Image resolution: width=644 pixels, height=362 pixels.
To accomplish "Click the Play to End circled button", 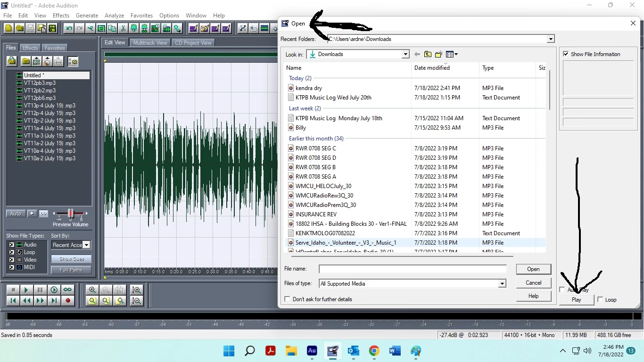I will (54, 290).
